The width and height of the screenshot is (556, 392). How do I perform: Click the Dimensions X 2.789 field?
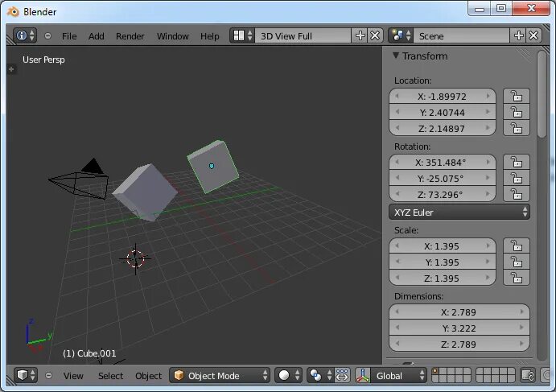[x=459, y=312]
